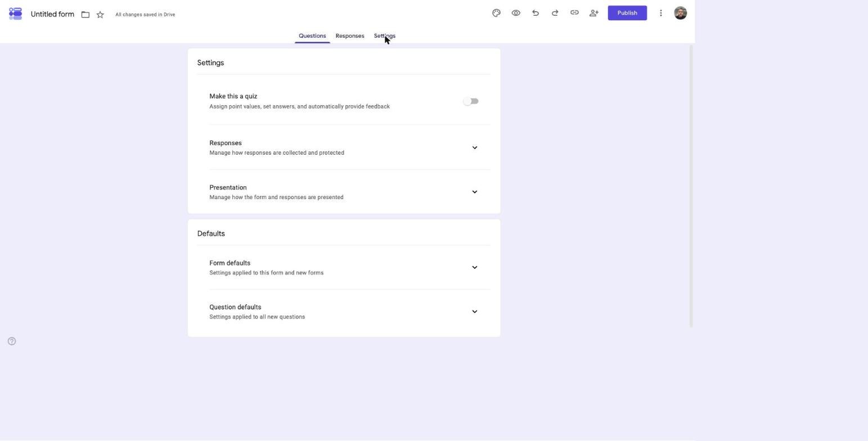Toggle Make this a quiz switch
This screenshot has width=868, height=441.
471,101
